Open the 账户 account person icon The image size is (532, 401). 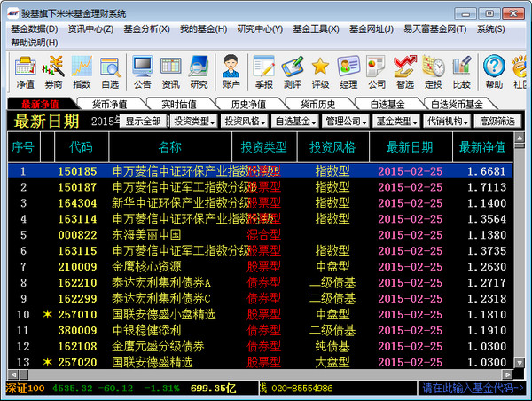231,73
